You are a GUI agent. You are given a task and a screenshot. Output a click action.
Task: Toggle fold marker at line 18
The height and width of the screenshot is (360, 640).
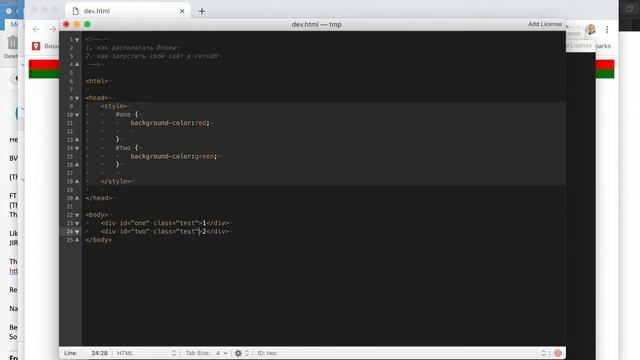tap(77, 181)
